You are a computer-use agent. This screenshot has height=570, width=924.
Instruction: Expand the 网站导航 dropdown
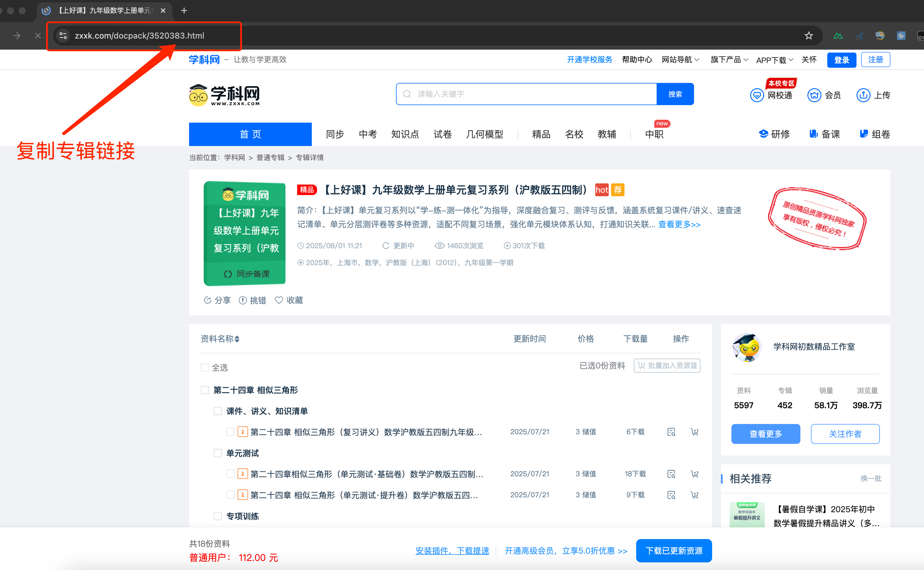tap(680, 60)
